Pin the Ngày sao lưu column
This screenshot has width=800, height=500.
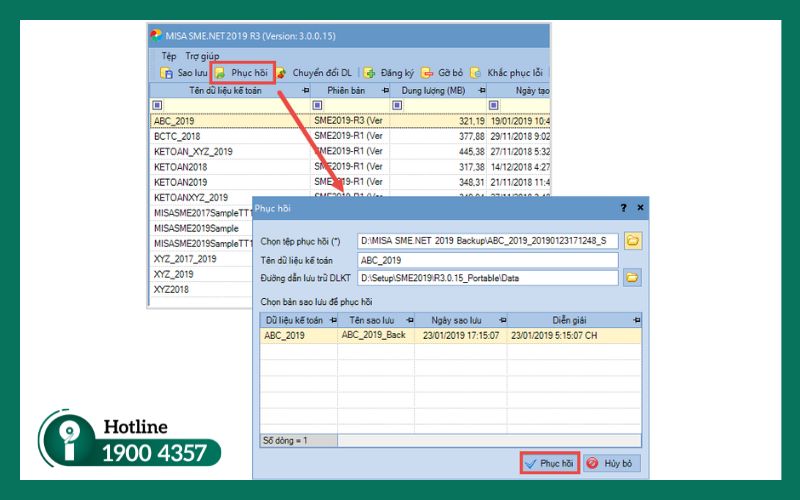pyautogui.click(x=503, y=320)
